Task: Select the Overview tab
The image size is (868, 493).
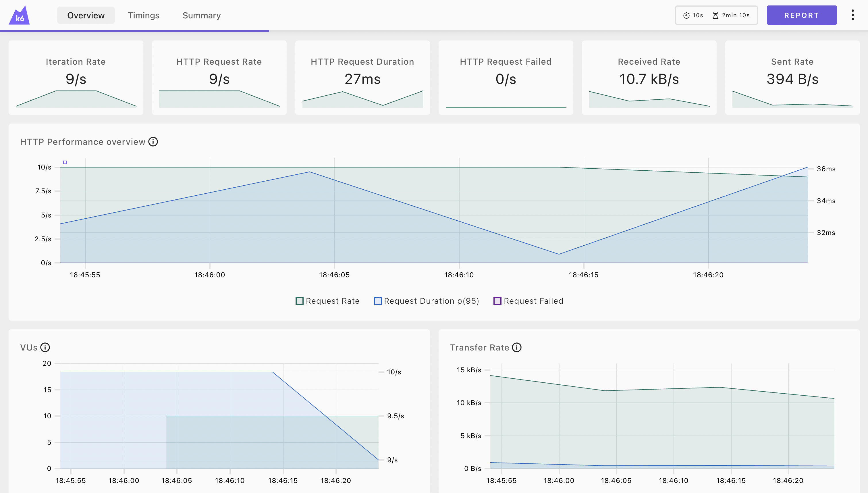Action: 86,15
